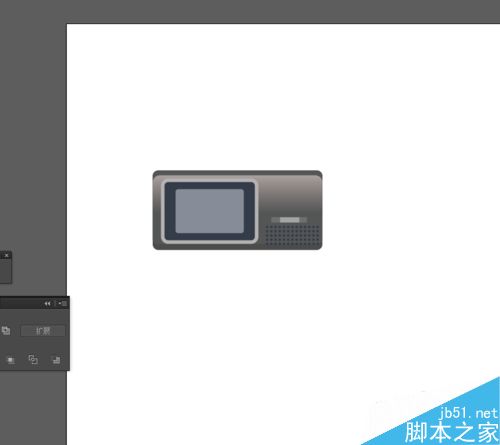Select the light gray-blue screen rectangle in the artwork
The width and height of the screenshot is (500, 445).
(x=210, y=211)
